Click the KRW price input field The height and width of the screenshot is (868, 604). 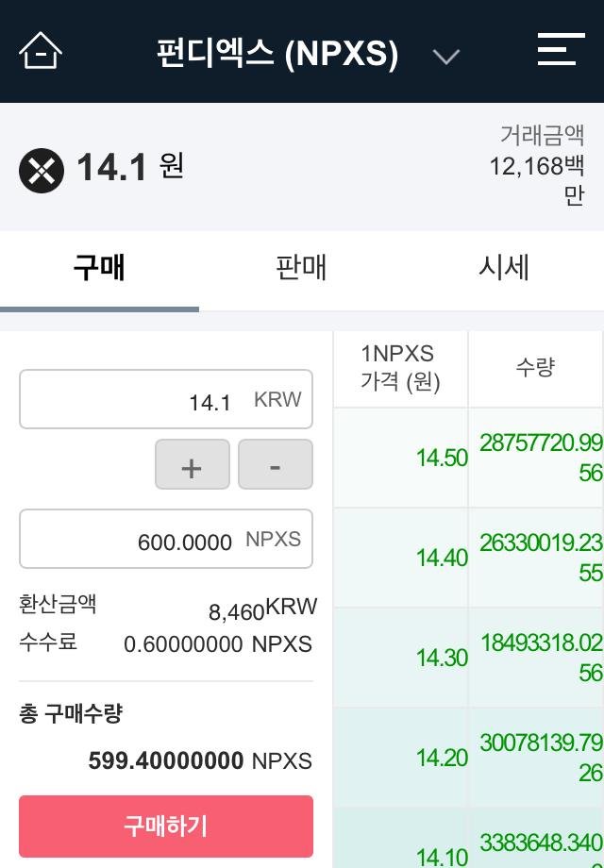[x=165, y=400]
